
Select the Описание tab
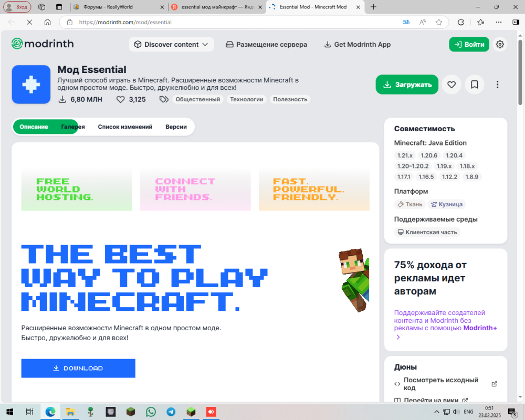[34, 127]
